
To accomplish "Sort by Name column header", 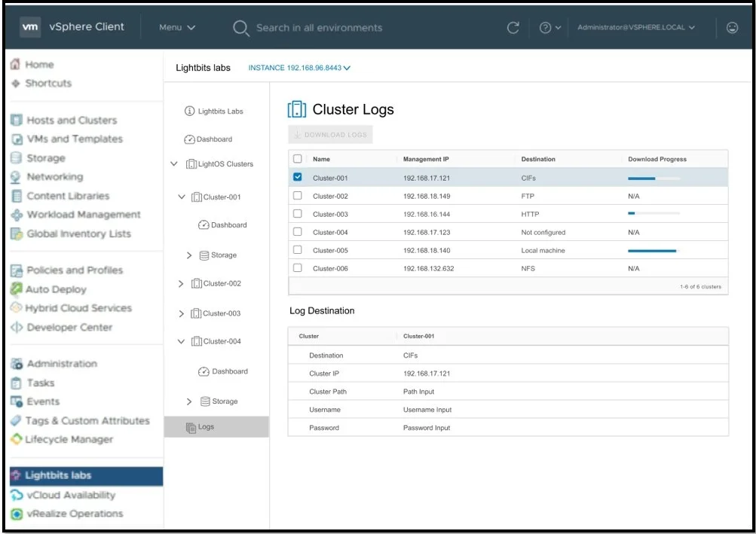I will (321, 159).
